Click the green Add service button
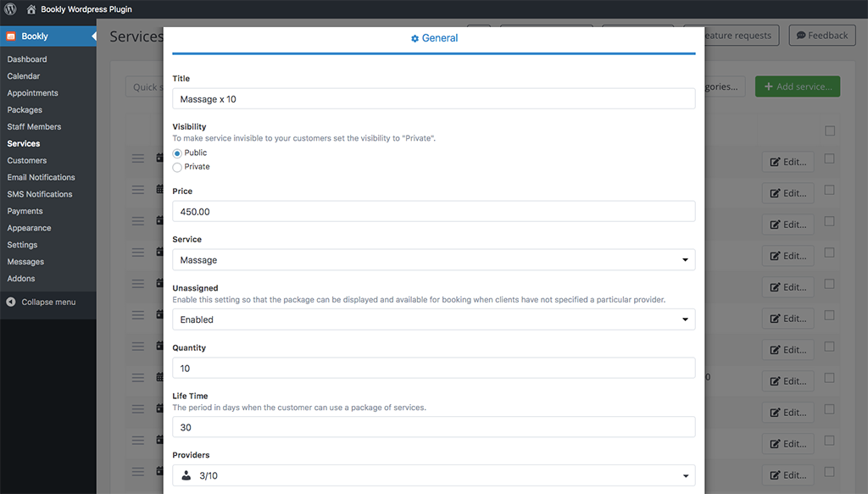Viewport: 868px width, 494px height. pyautogui.click(x=798, y=86)
